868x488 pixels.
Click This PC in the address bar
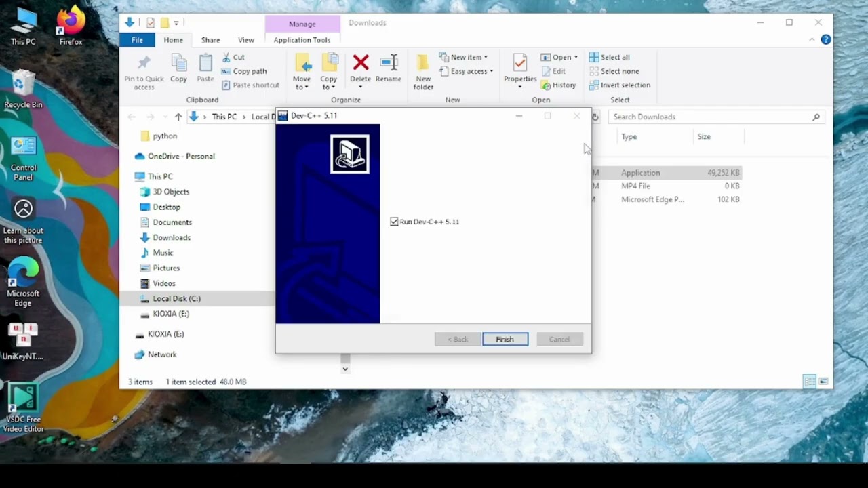point(224,117)
